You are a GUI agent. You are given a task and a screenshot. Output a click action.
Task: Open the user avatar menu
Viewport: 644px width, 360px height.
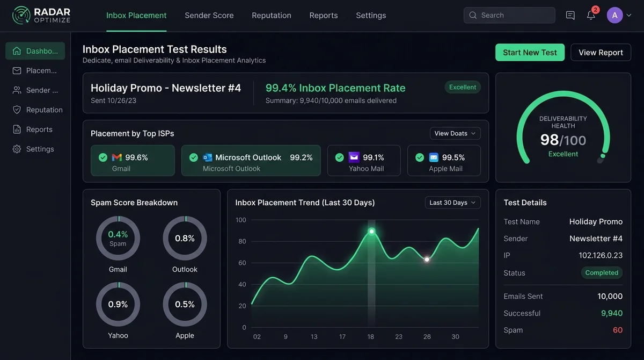pyautogui.click(x=614, y=15)
